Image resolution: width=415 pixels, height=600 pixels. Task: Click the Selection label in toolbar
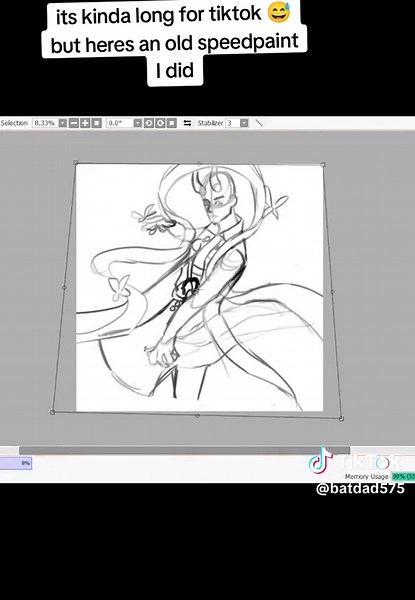pos(14,123)
